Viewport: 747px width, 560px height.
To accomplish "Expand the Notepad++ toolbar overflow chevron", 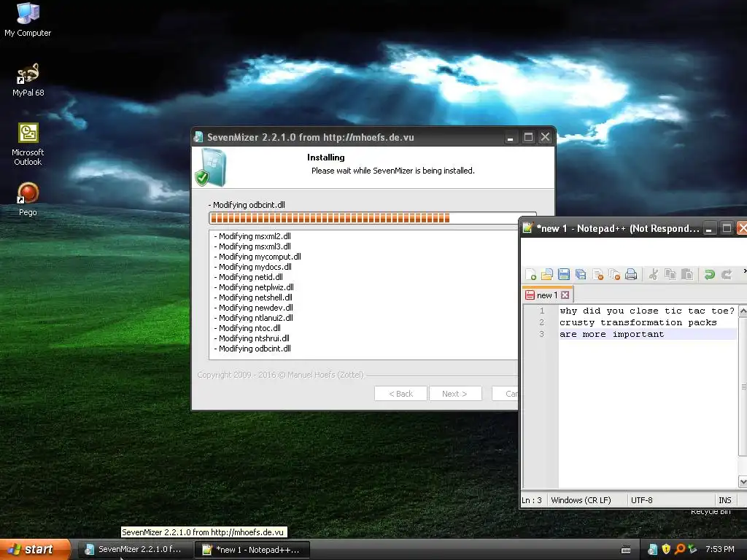I will pyautogui.click(x=744, y=271).
